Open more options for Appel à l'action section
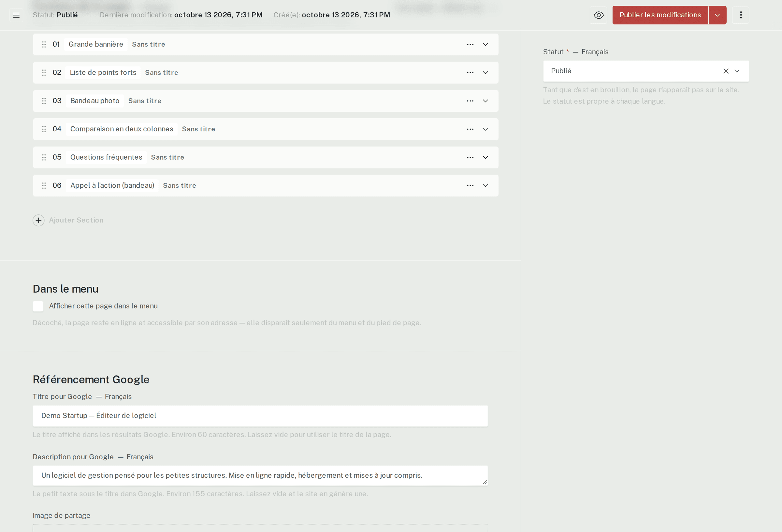The image size is (782, 532). [470, 186]
